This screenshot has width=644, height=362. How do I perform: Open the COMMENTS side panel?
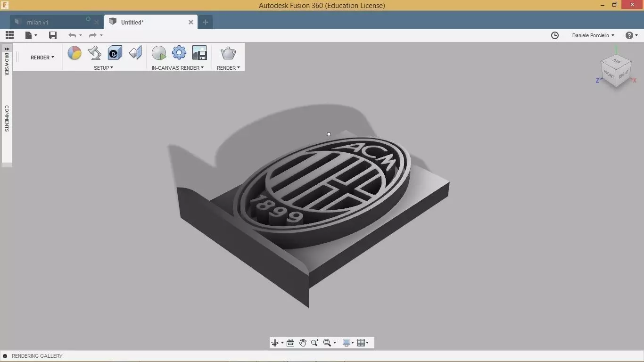click(x=7, y=118)
